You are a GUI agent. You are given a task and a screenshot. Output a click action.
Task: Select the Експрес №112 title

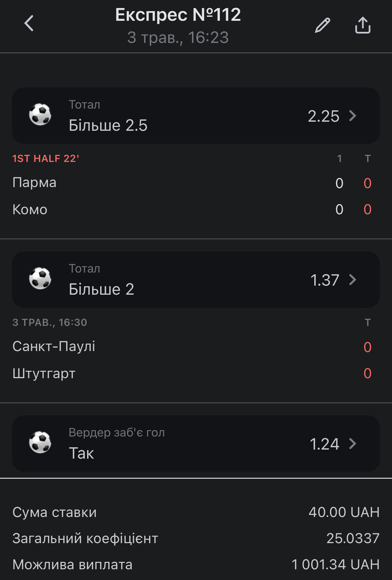[x=178, y=15]
